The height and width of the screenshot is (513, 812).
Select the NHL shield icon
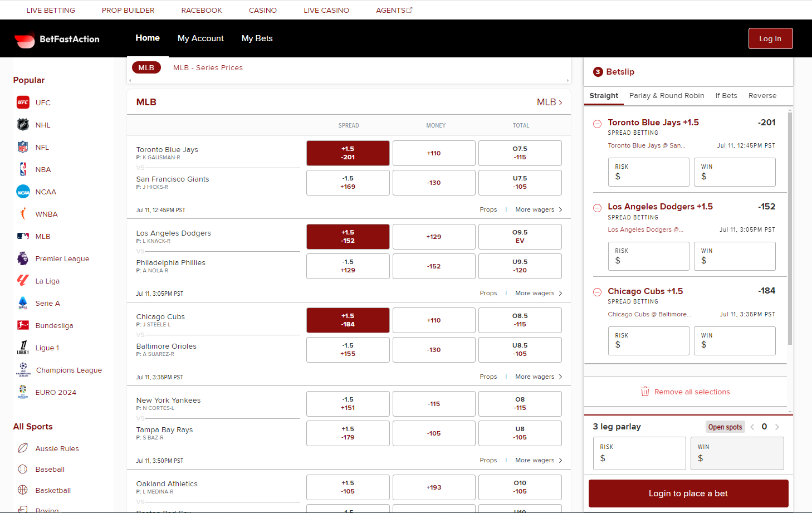[23, 125]
